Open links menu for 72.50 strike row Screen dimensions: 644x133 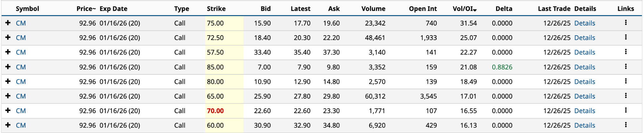click(x=625, y=37)
